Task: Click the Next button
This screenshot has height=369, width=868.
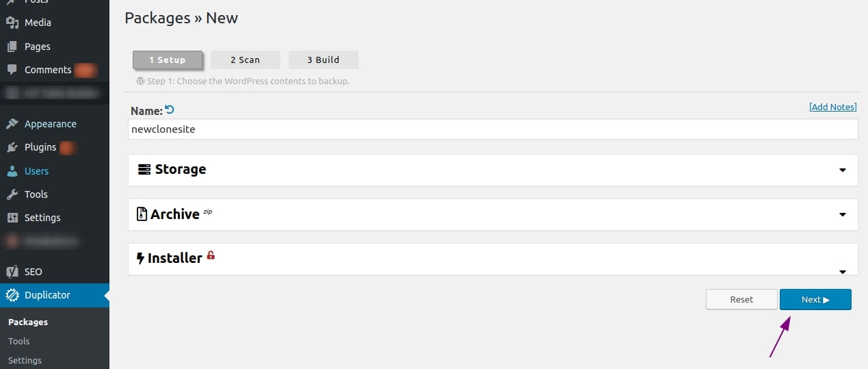Action: pyautogui.click(x=815, y=299)
